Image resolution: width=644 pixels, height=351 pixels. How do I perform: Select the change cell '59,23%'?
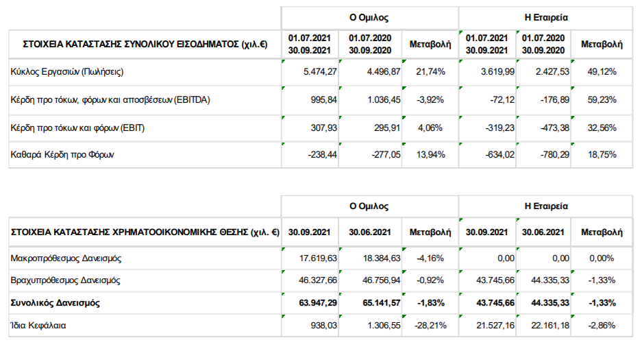(x=602, y=100)
